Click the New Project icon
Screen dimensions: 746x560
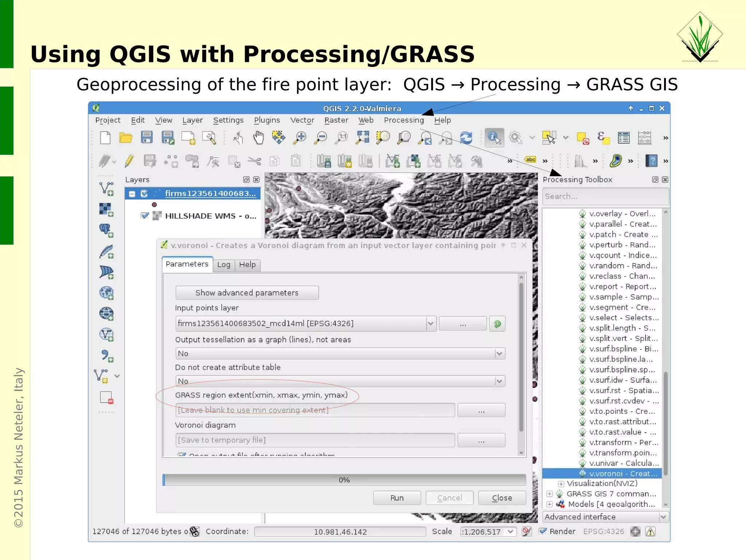[x=105, y=138]
